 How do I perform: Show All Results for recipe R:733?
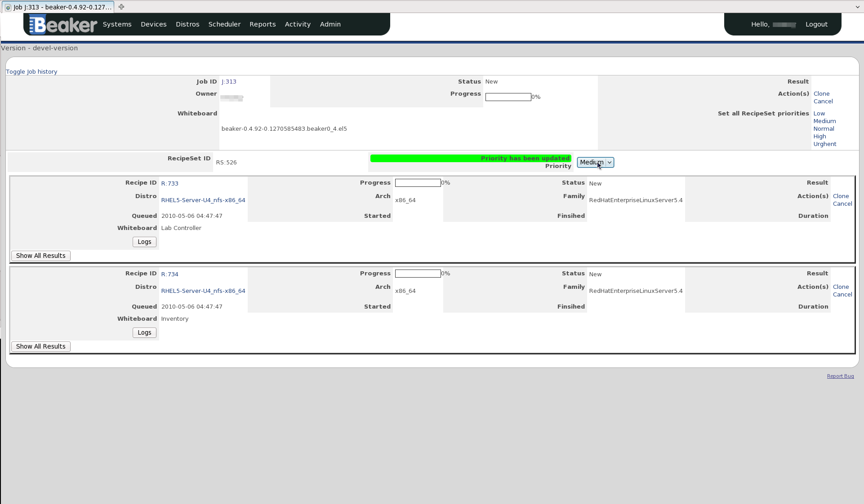pyautogui.click(x=41, y=256)
